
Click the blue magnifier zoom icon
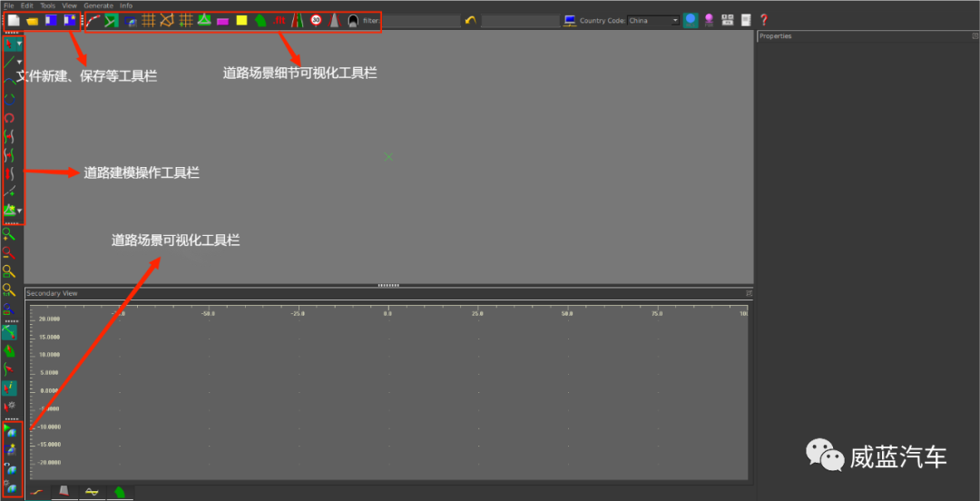point(9,309)
